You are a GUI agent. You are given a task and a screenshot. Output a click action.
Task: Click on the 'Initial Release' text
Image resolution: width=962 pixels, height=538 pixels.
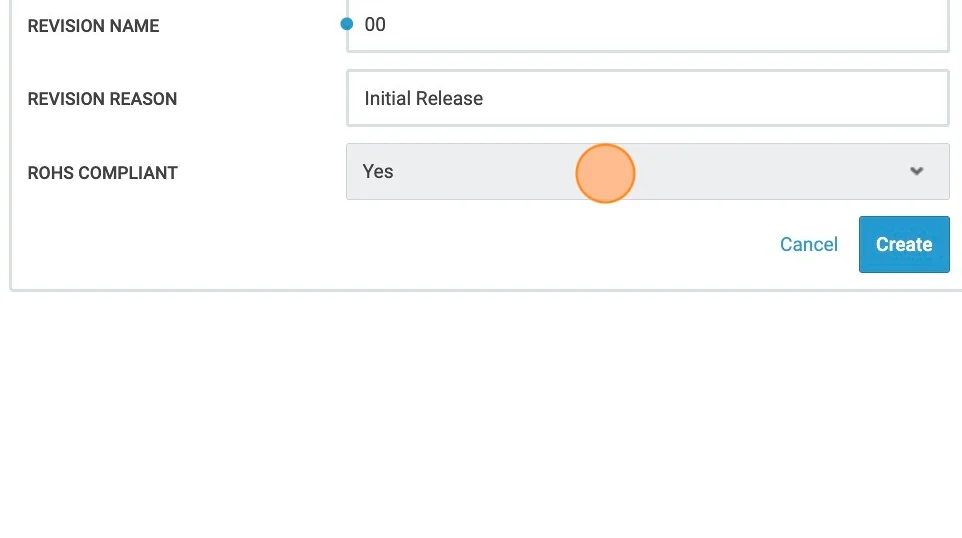pyautogui.click(x=423, y=98)
